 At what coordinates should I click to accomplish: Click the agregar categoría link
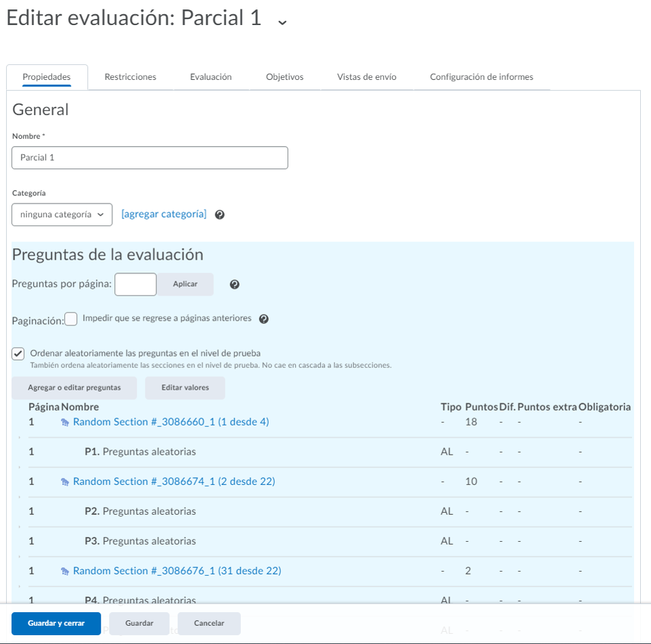(164, 214)
